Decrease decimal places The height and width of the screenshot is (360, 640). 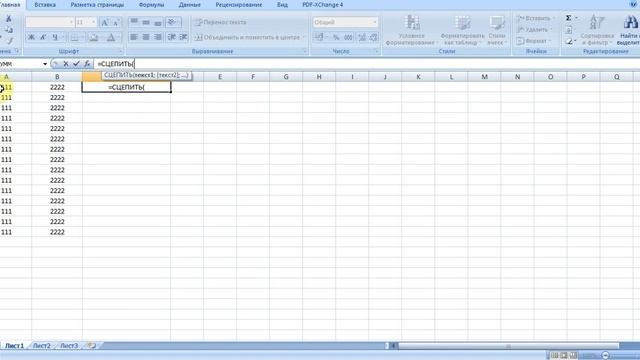point(373,37)
